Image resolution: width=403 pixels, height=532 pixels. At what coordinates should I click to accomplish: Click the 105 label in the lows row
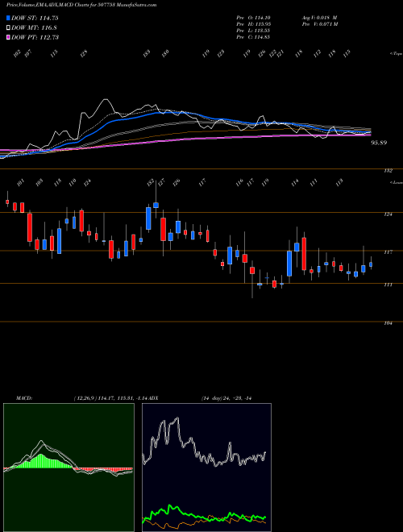(39, 182)
